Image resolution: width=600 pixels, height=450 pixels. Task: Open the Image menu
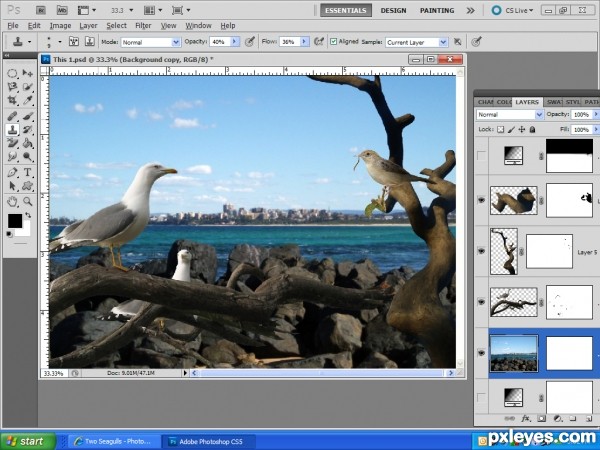click(60, 26)
